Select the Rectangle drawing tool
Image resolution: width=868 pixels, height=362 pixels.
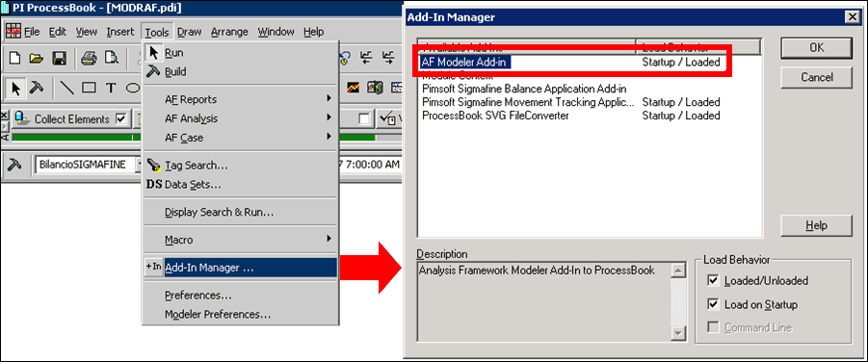[x=89, y=88]
